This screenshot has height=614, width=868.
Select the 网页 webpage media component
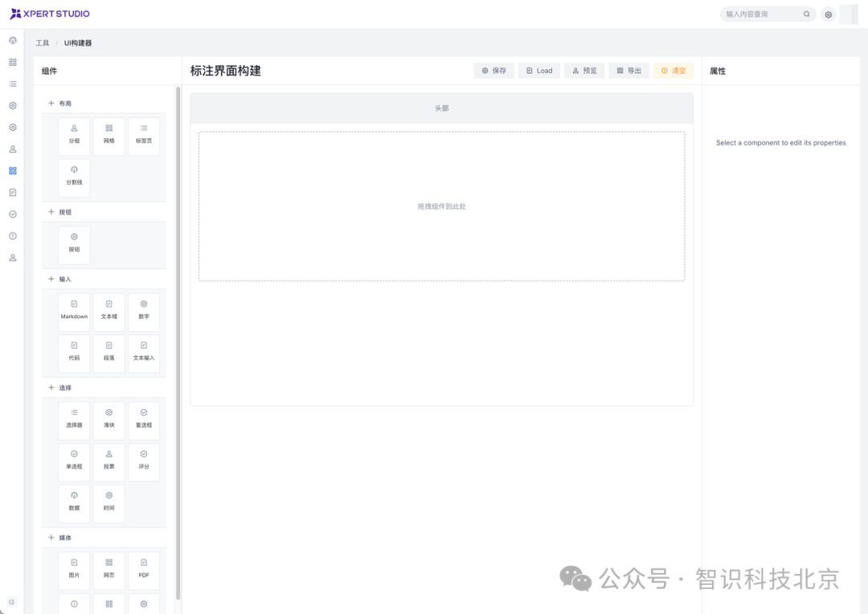tap(109, 571)
